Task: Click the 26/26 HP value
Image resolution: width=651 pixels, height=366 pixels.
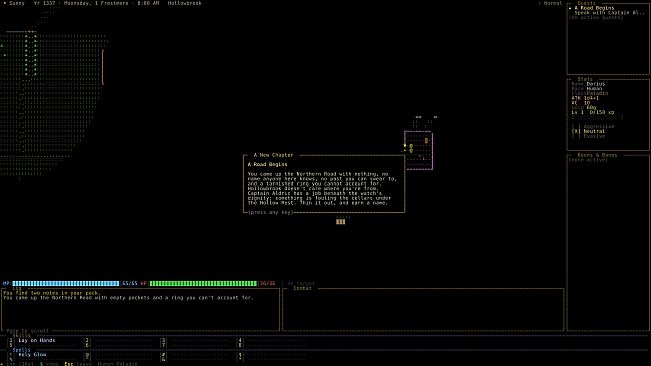Action: (x=267, y=283)
